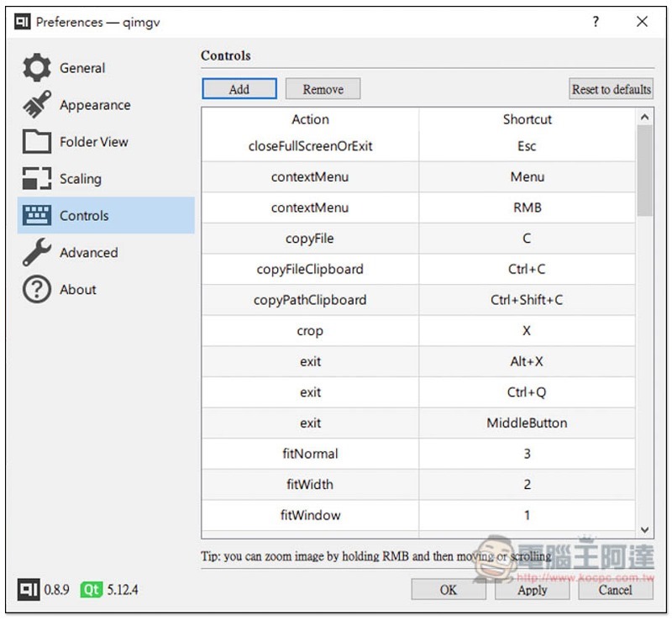
Task: Click the Scaling icon in sidebar
Action: 37,178
